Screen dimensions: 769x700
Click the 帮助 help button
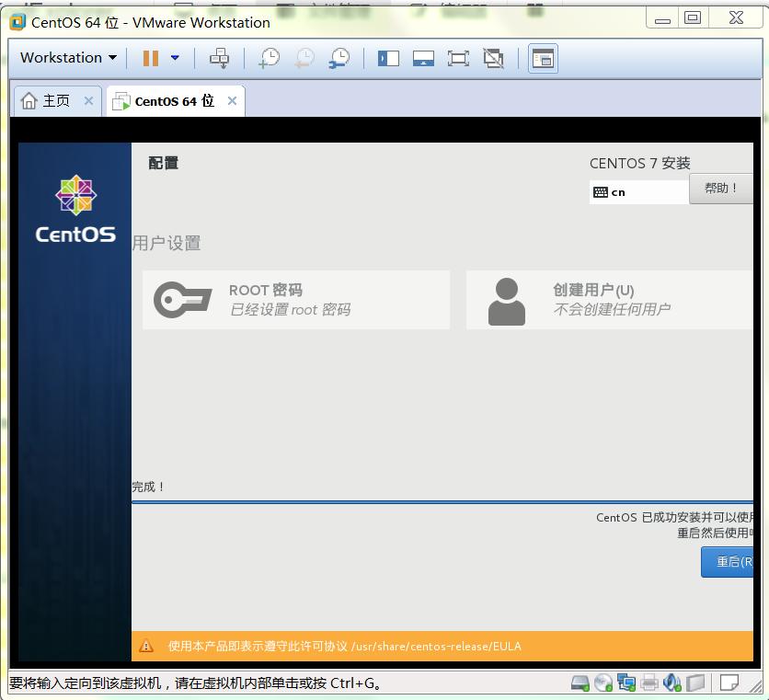click(x=721, y=189)
